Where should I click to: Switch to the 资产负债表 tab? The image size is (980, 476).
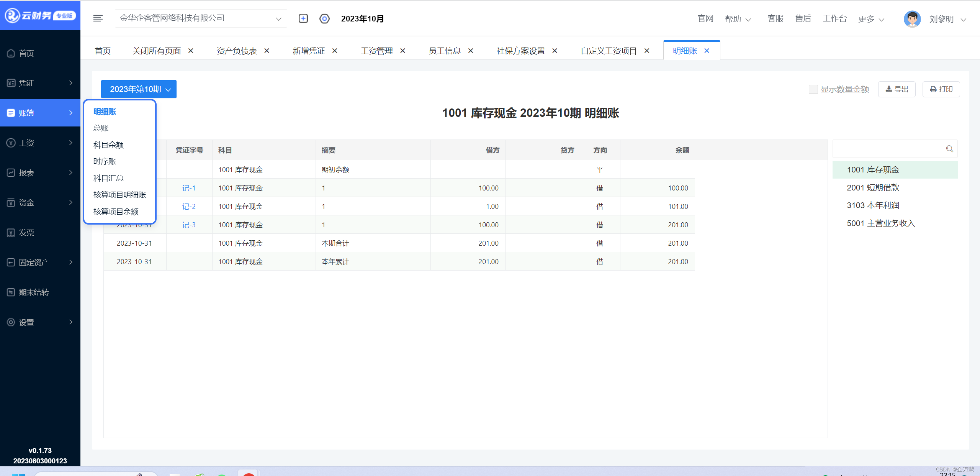click(x=236, y=50)
